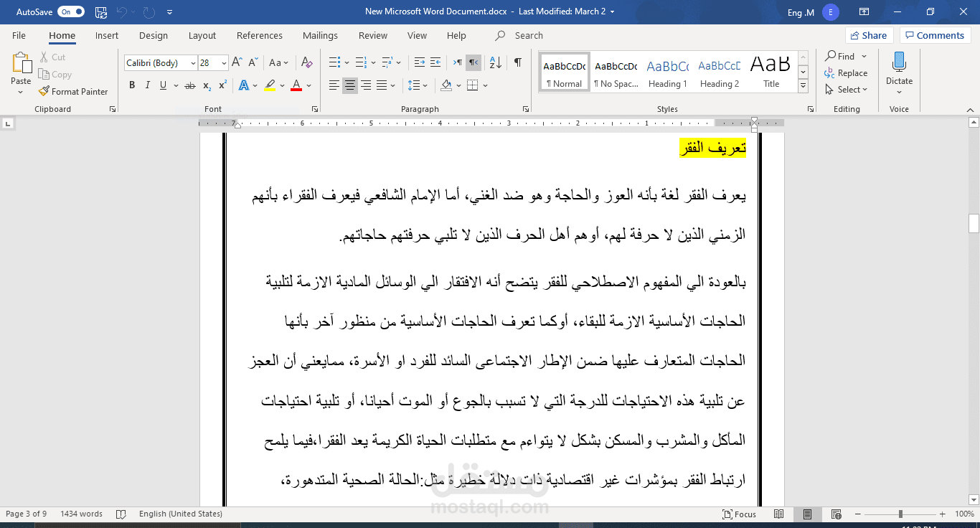This screenshot has width=980, height=528.
Task: Open the File menu
Action: coord(19,35)
